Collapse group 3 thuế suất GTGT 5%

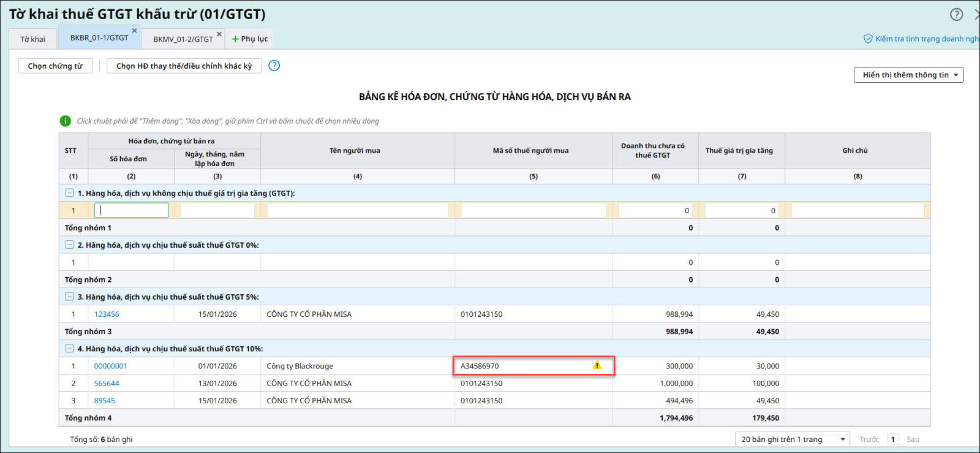tap(70, 297)
